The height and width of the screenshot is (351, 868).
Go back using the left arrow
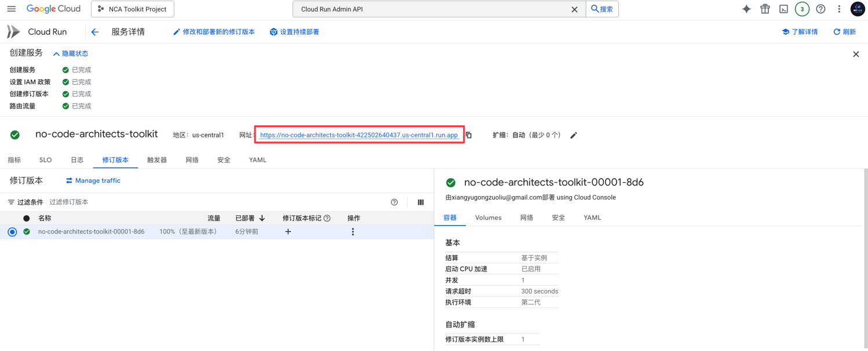click(95, 32)
